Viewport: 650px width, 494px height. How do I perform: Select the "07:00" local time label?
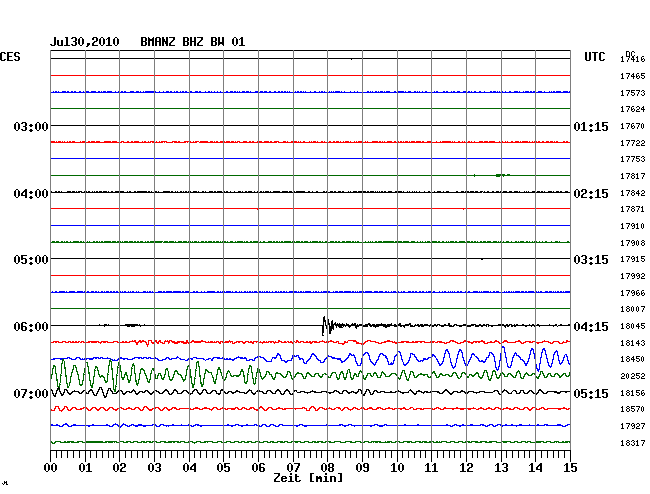31,393
